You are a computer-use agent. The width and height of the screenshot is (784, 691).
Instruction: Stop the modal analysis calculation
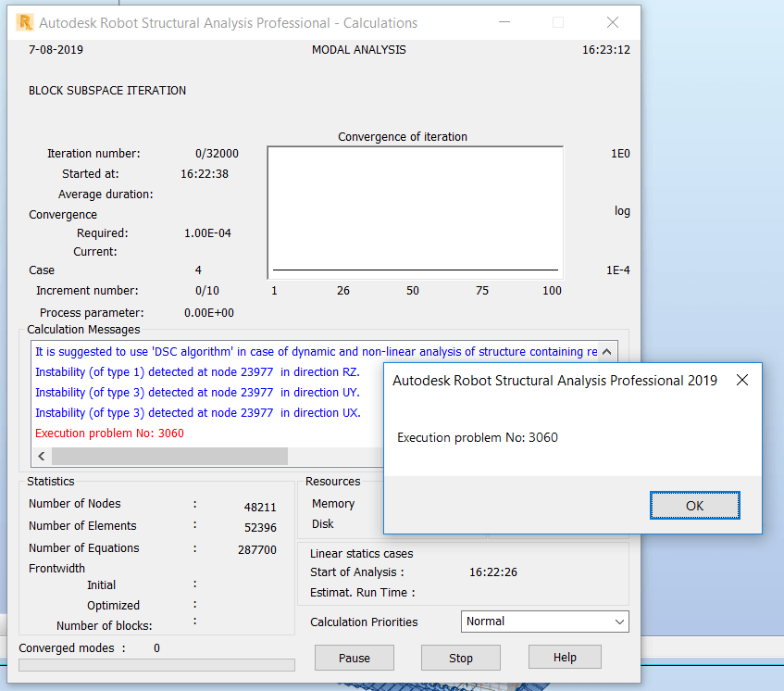tap(461, 658)
